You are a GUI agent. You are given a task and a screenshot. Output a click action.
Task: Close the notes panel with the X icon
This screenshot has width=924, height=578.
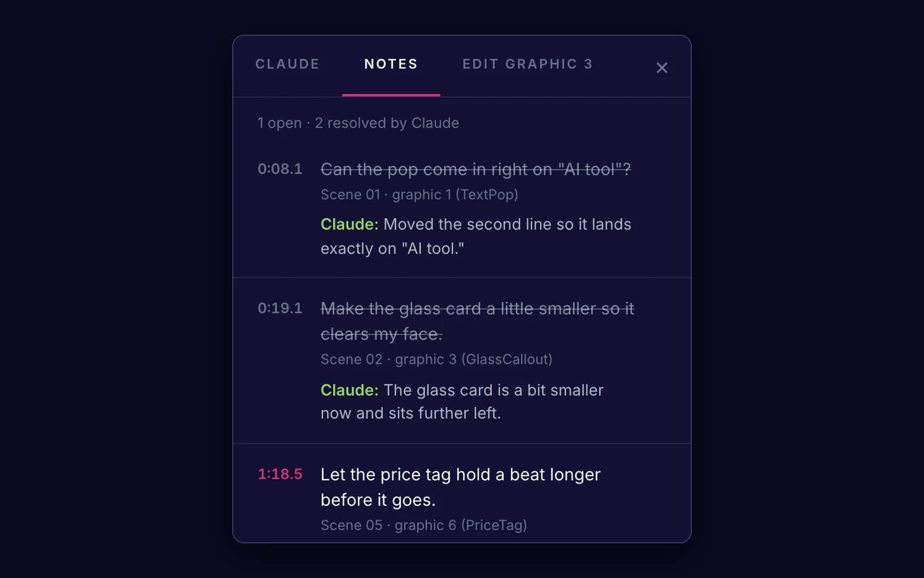[x=662, y=68]
